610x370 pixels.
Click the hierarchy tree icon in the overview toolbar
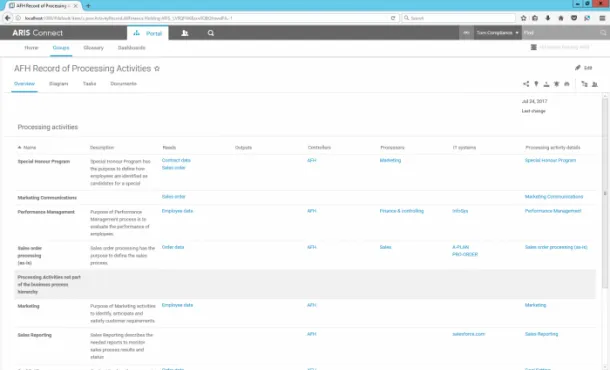(x=584, y=84)
